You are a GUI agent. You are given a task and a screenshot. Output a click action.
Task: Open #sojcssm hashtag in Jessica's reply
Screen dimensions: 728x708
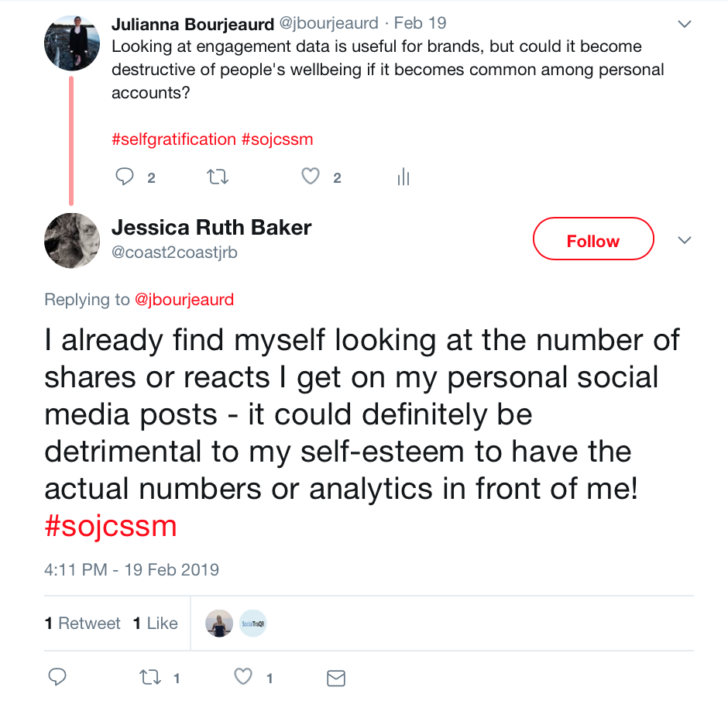click(x=111, y=526)
